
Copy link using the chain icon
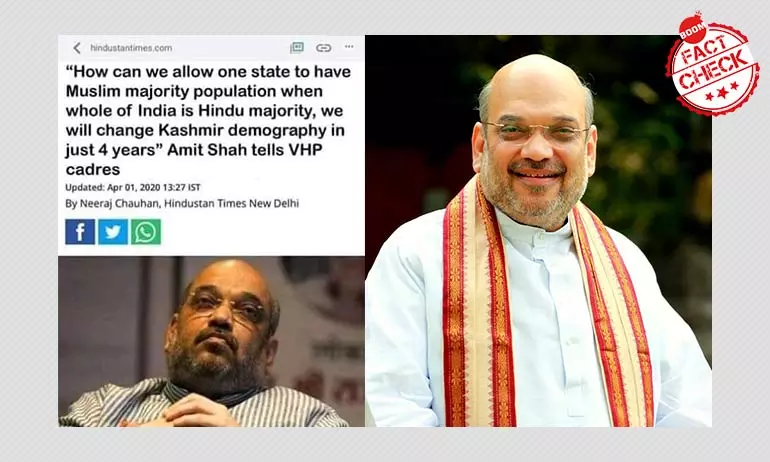(x=323, y=48)
